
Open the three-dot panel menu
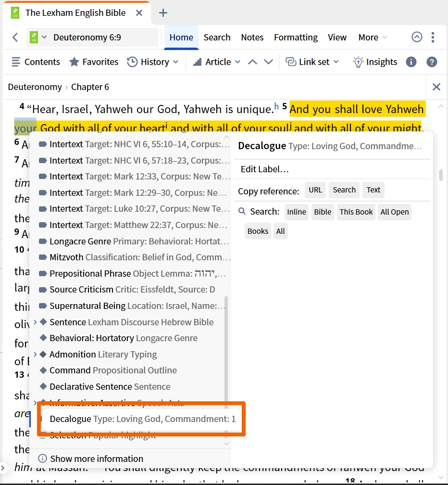(433, 37)
